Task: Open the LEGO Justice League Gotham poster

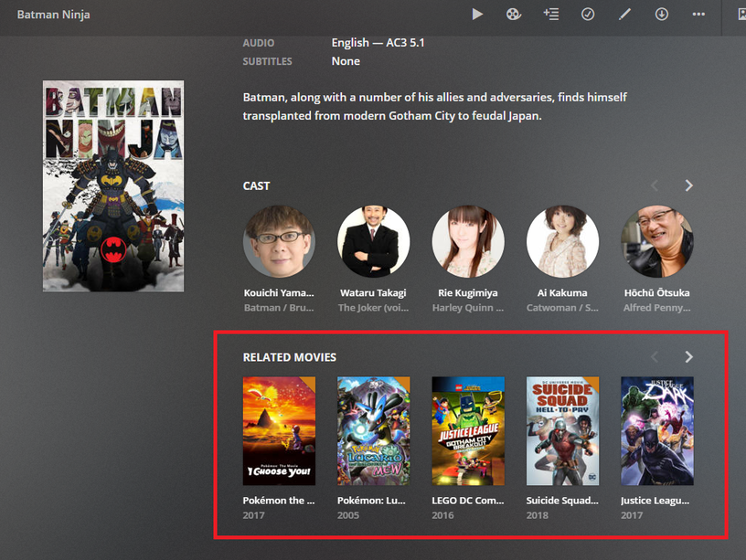Action: (468, 430)
